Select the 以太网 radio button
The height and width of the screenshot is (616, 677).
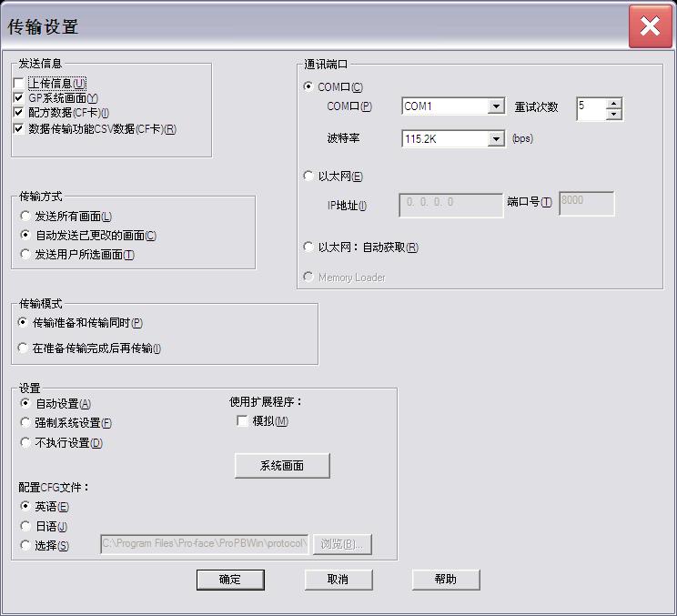(309, 177)
